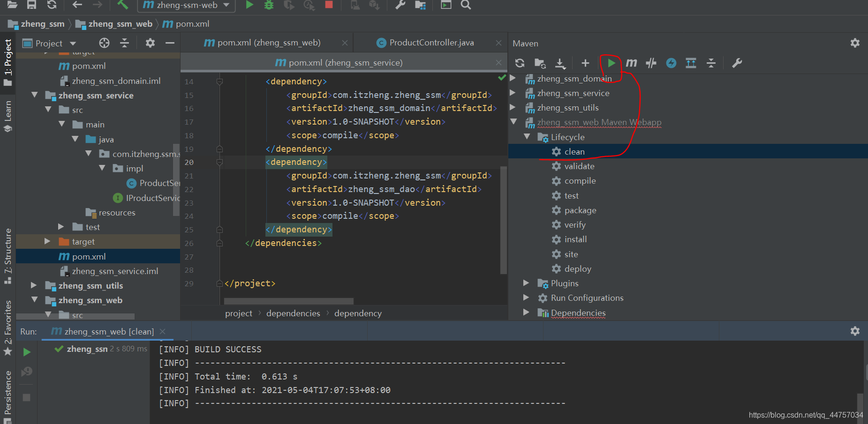
Task: Click editor horizontal scrollbar
Action: point(288,301)
